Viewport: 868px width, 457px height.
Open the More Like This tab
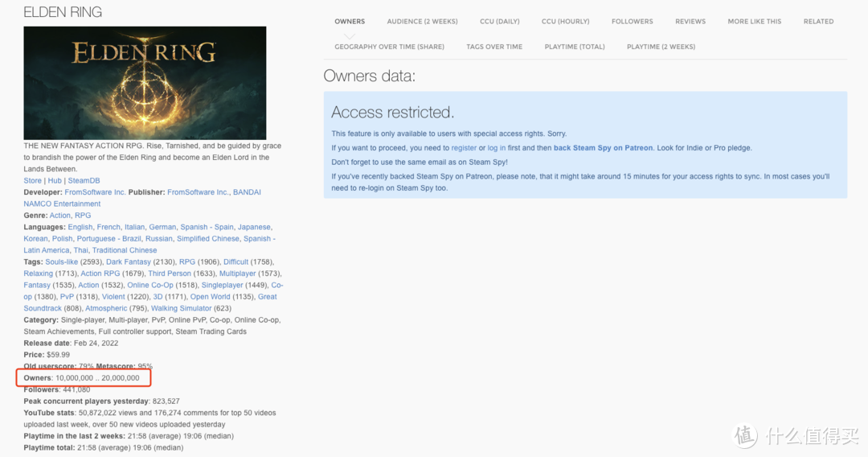pyautogui.click(x=754, y=22)
